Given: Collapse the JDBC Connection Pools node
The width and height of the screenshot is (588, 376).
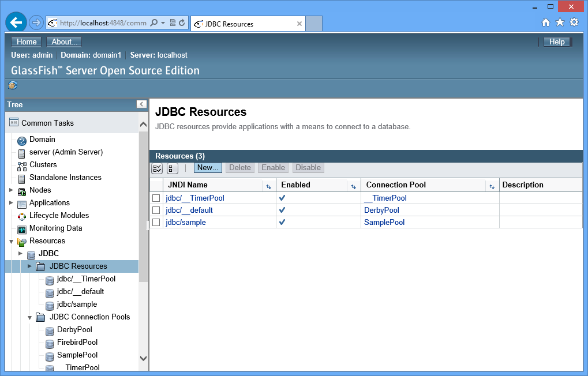Looking at the screenshot, I should pos(29,318).
